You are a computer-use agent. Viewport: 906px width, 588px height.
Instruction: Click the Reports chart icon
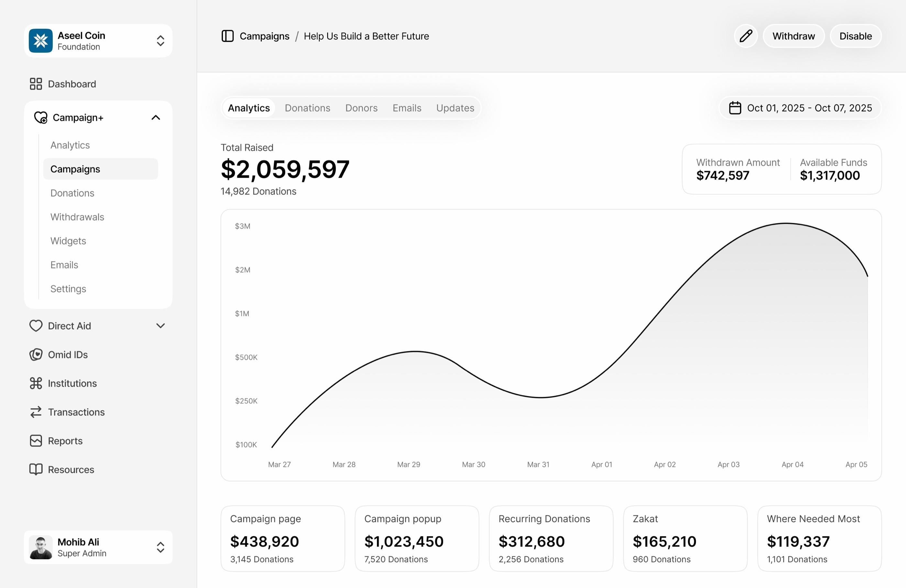(x=36, y=441)
